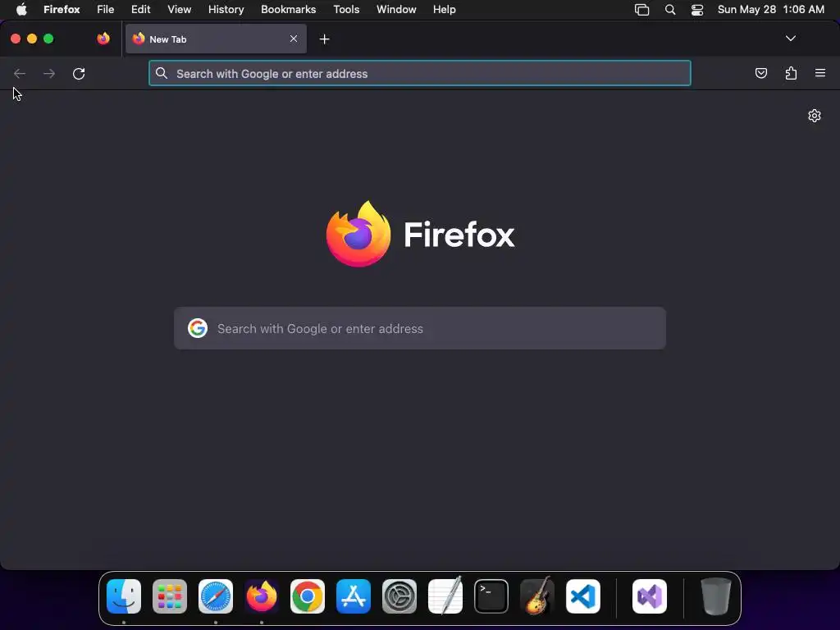This screenshot has height=630, width=840.
Task: Launch Terminal from the Dock
Action: pyautogui.click(x=491, y=596)
